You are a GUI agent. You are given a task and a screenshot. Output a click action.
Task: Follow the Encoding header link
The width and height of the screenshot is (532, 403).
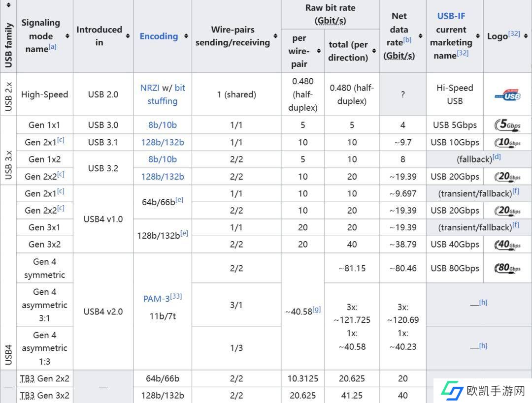[159, 36]
